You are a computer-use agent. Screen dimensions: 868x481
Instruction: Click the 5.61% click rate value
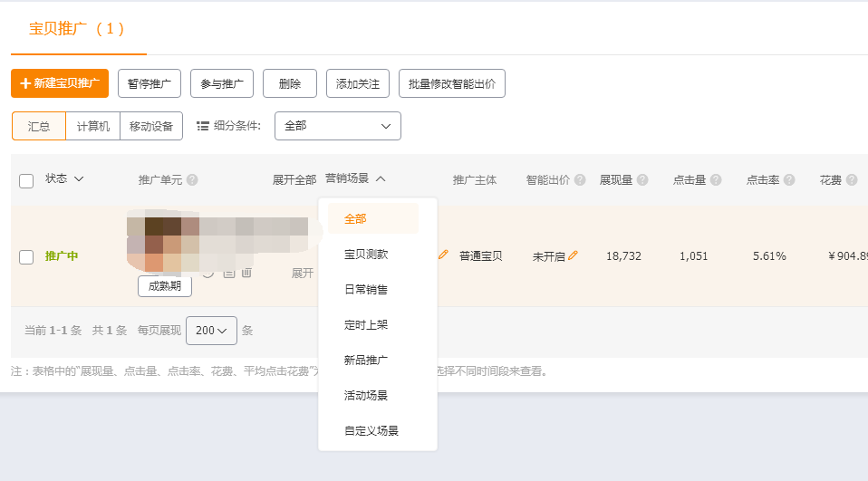pos(769,256)
